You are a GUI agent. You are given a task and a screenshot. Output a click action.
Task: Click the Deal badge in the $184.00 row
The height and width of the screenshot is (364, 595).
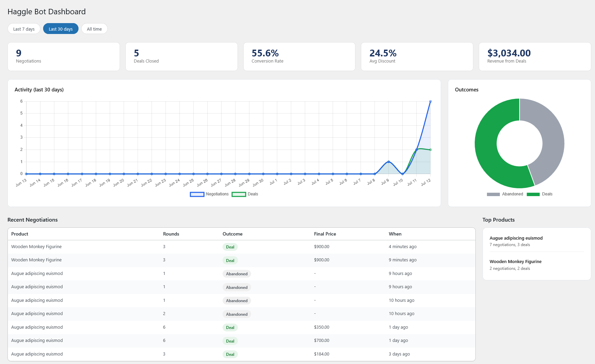230,354
